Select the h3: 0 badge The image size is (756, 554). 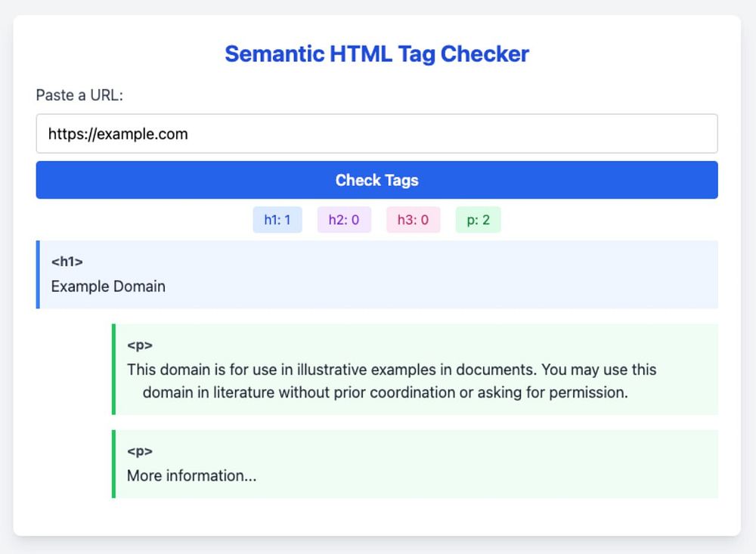tap(413, 220)
